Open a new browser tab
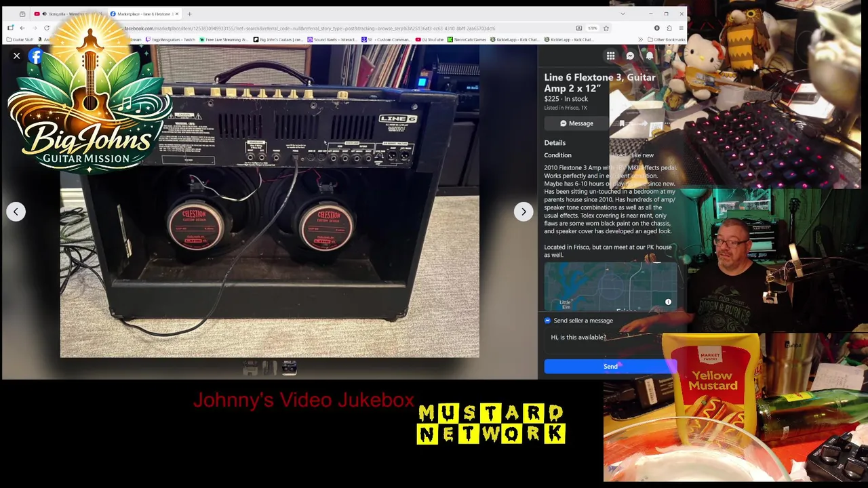 click(x=189, y=14)
